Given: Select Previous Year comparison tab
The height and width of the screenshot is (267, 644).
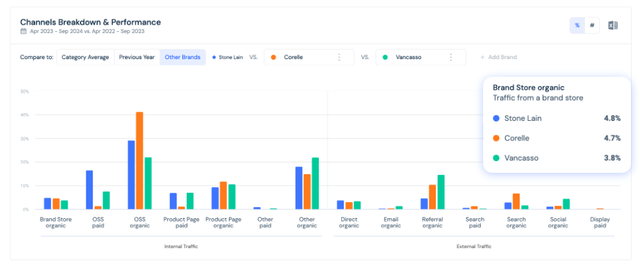Looking at the screenshot, I should click(x=137, y=57).
